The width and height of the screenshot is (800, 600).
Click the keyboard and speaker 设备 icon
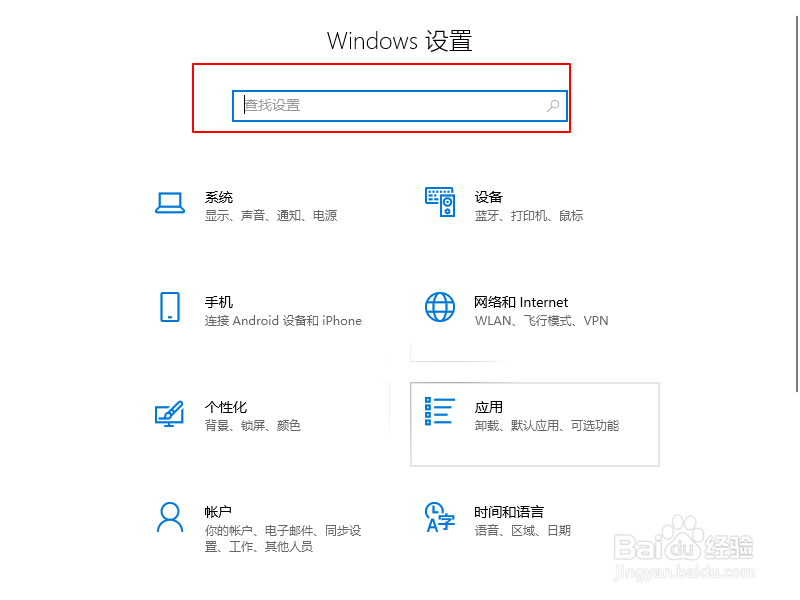[440, 202]
